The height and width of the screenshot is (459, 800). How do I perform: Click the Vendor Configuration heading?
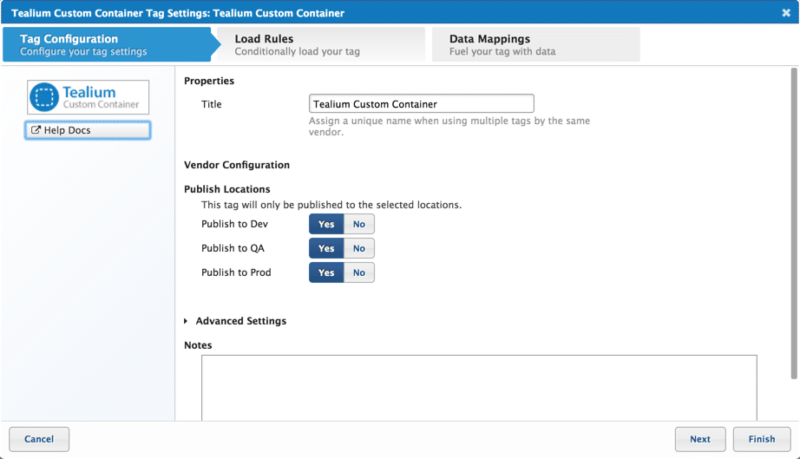click(237, 165)
